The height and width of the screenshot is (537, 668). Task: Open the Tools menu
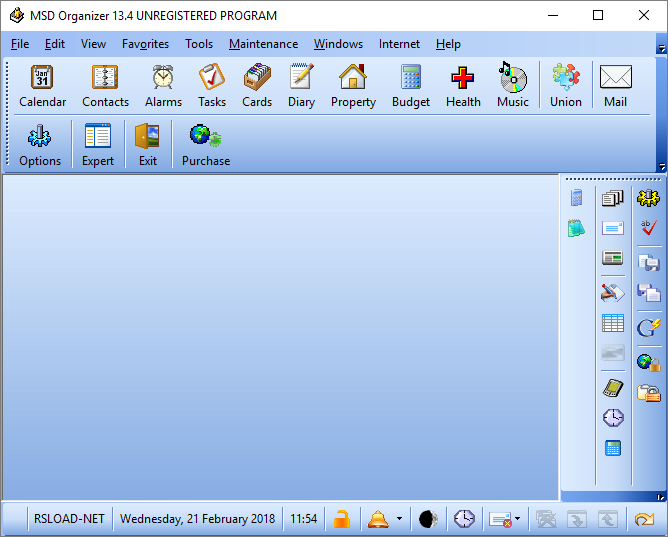199,44
